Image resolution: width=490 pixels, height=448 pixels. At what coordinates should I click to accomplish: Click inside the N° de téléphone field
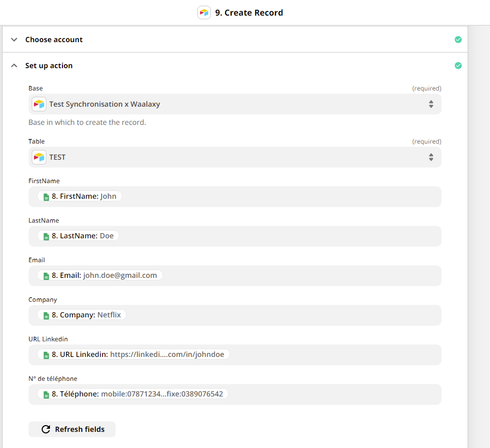pyautogui.click(x=235, y=394)
